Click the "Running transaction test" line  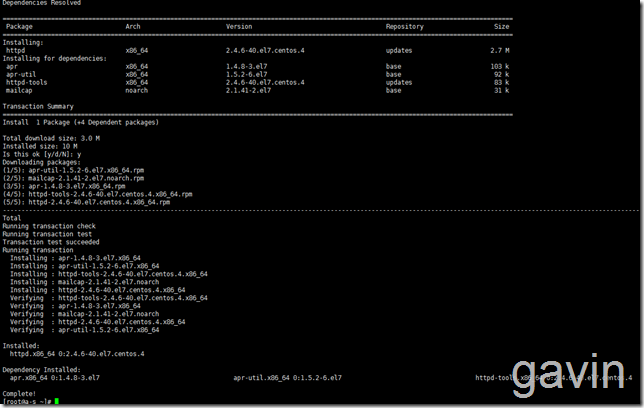47,235
